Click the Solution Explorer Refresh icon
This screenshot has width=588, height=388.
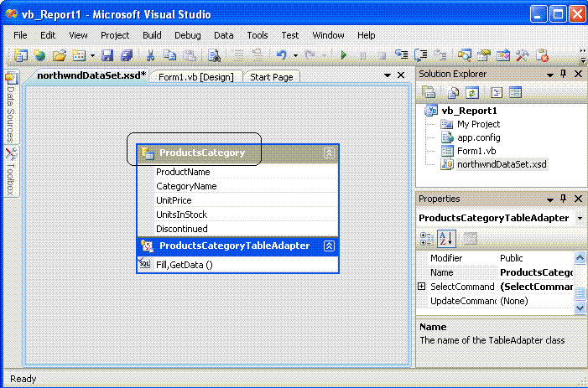(472, 92)
